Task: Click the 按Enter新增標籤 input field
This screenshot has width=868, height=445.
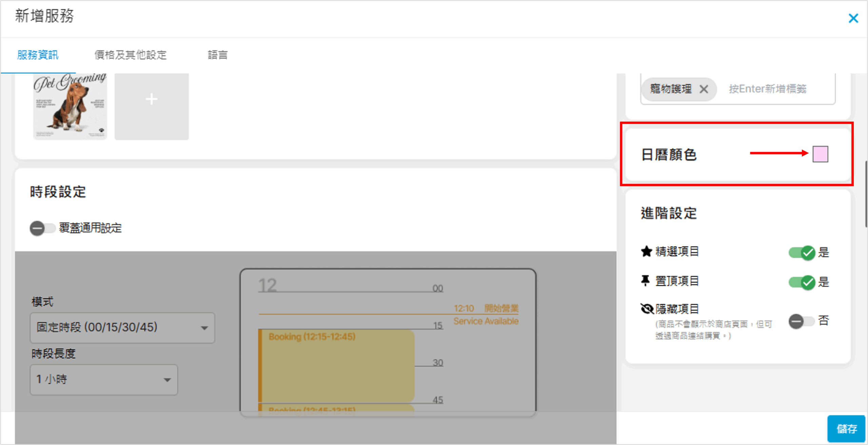Action: pos(768,89)
